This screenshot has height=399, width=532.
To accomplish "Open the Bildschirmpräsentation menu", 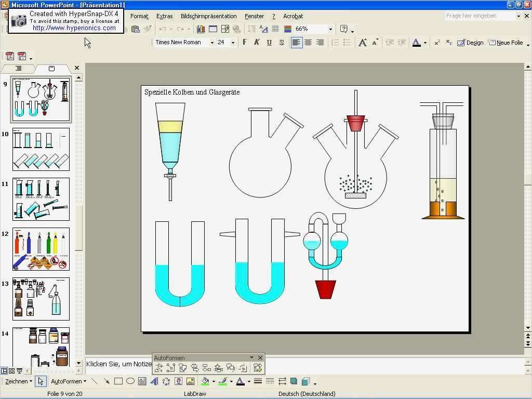I will [x=208, y=16].
